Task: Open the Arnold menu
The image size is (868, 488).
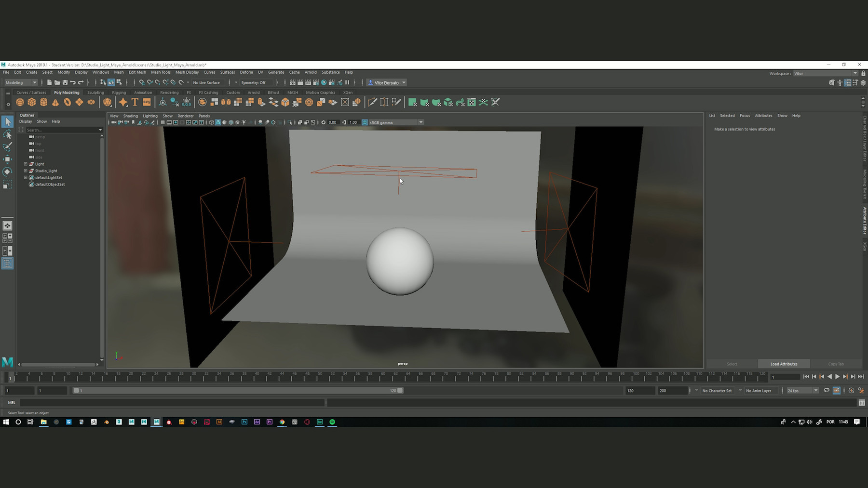Action: pyautogui.click(x=310, y=72)
